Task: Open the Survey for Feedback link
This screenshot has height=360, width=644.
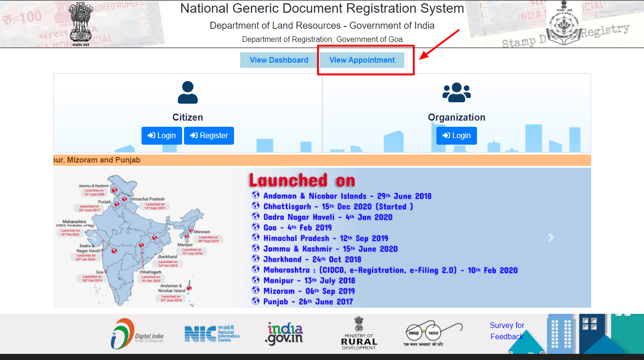Action: pyautogui.click(x=507, y=331)
